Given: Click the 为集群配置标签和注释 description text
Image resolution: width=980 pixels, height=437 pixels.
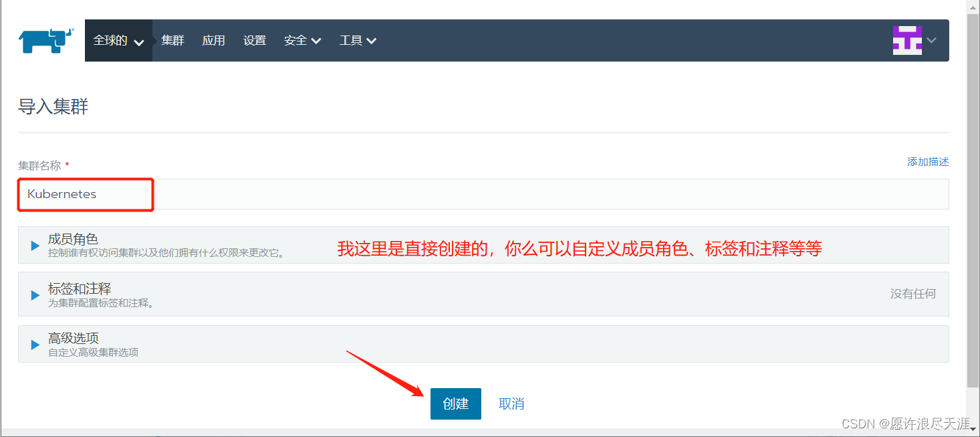Looking at the screenshot, I should coord(102,303).
